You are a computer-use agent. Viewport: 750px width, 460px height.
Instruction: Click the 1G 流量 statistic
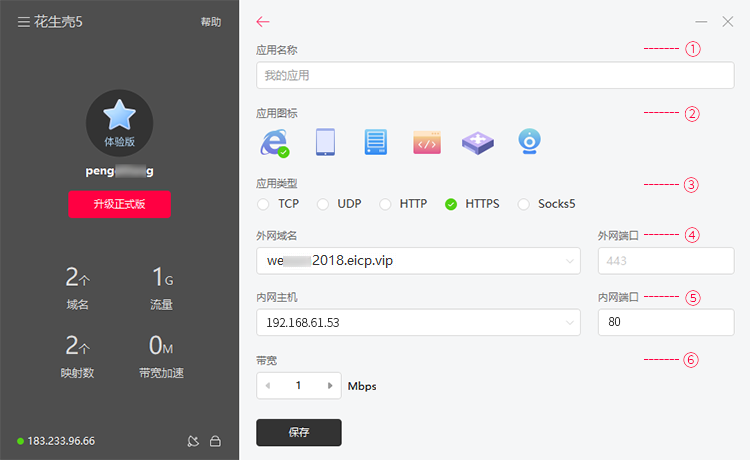coord(162,288)
